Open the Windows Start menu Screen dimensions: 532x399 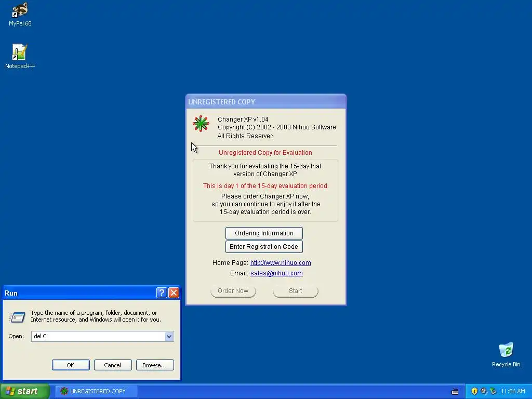(x=25, y=391)
